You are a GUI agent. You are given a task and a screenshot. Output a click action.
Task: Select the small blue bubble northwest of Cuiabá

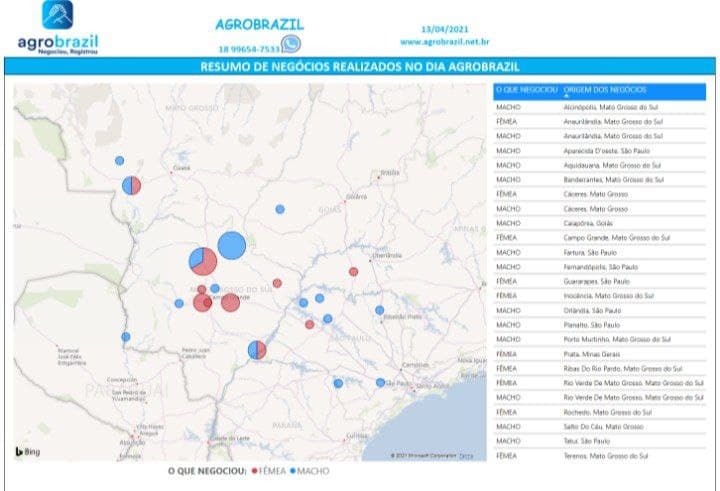119,161
